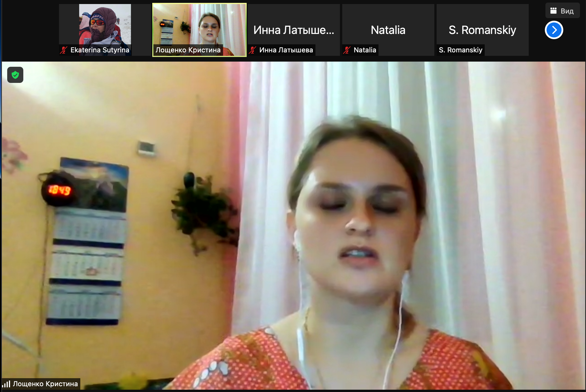Click the S. Romanskiy name label
This screenshot has width=586, height=392.
pos(461,50)
